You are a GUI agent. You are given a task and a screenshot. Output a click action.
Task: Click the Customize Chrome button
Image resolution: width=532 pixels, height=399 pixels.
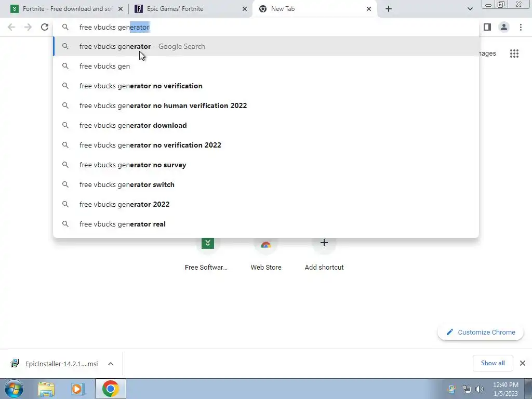tap(481, 332)
